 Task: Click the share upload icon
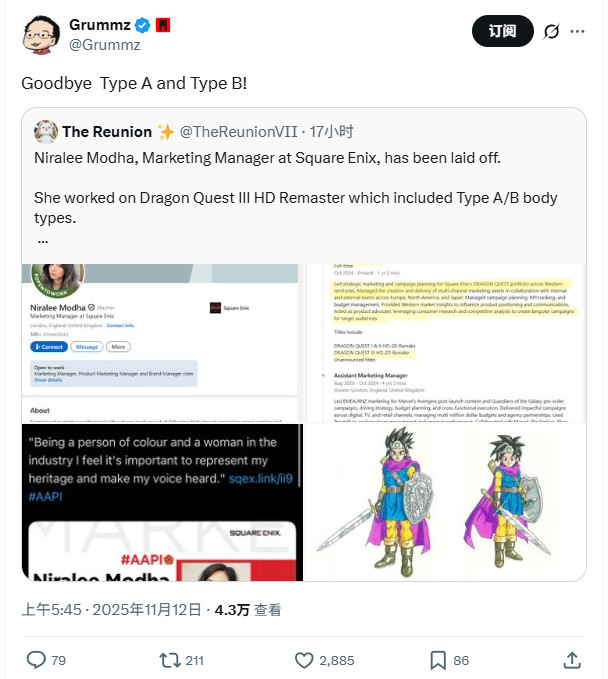(x=572, y=660)
